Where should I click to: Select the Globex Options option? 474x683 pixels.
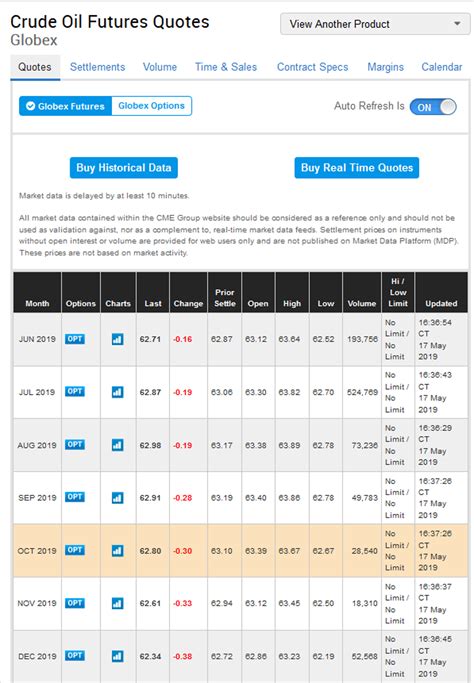(151, 106)
